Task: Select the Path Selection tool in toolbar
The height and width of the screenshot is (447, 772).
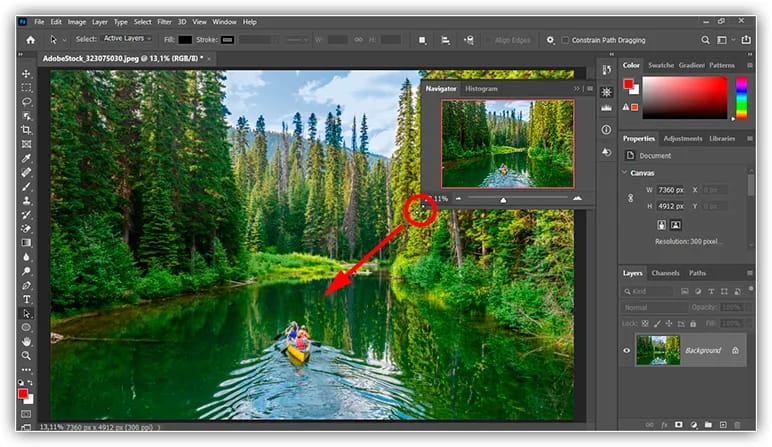Action: coord(27,314)
